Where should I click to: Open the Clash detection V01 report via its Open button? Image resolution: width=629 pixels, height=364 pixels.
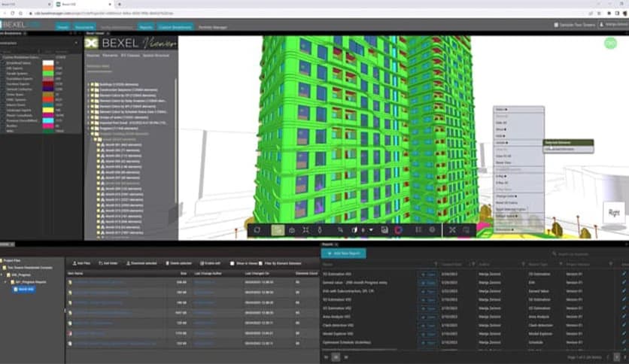point(428,326)
